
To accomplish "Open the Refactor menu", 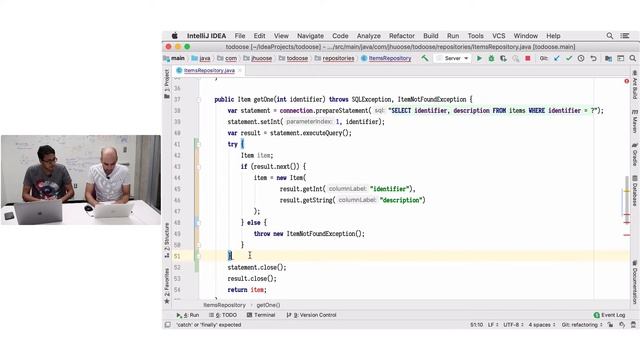I will [x=402, y=36].
